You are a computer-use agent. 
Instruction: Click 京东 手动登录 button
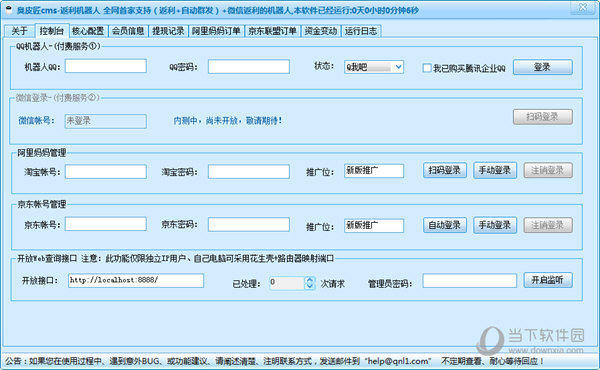click(x=495, y=225)
